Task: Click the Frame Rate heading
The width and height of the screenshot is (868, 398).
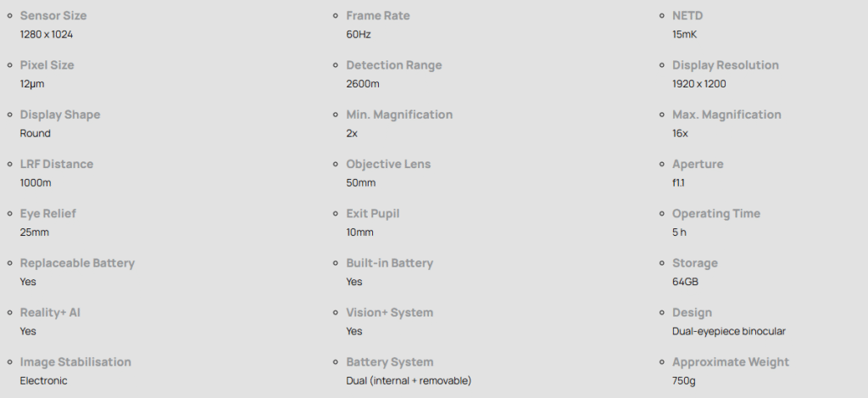Action: point(377,16)
